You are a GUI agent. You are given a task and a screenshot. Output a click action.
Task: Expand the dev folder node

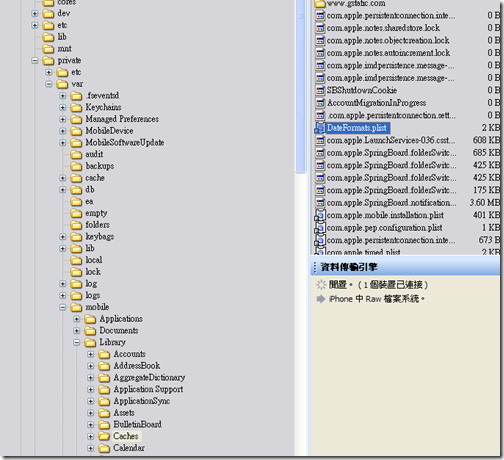tap(35, 14)
